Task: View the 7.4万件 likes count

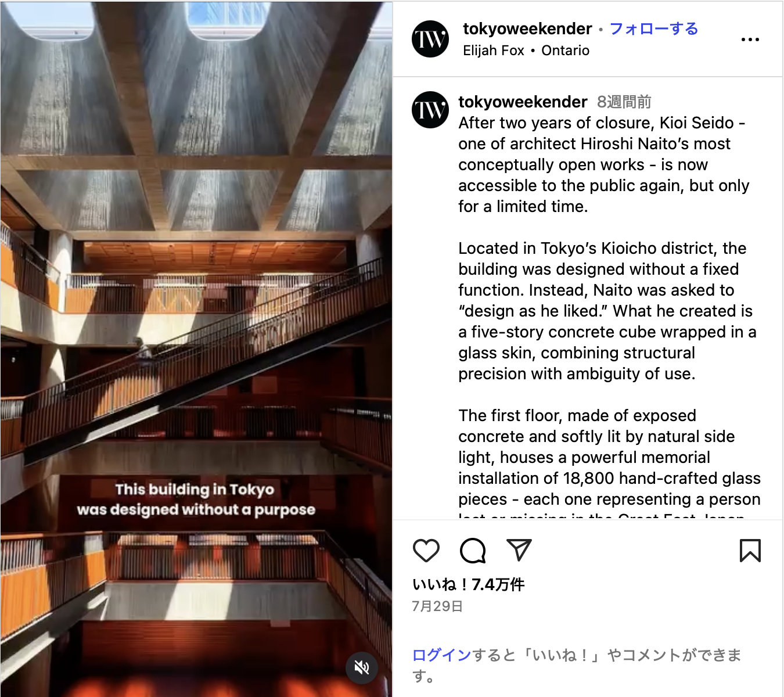Action: (468, 584)
